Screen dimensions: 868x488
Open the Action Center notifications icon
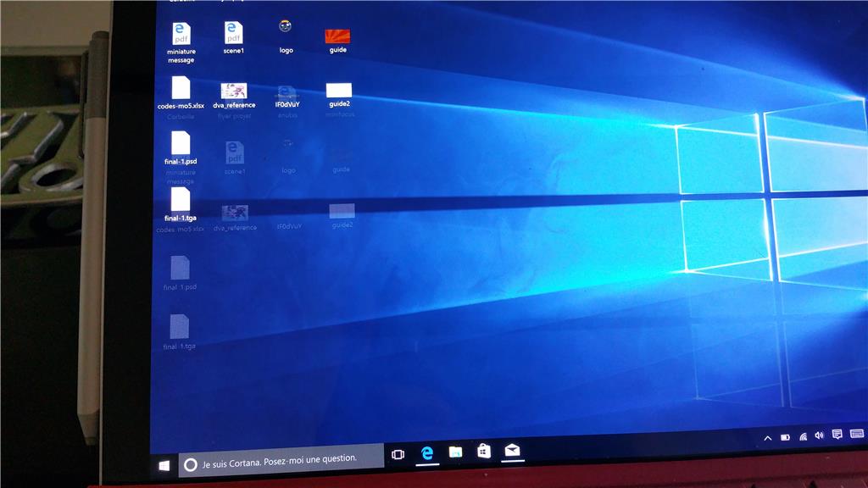click(837, 435)
